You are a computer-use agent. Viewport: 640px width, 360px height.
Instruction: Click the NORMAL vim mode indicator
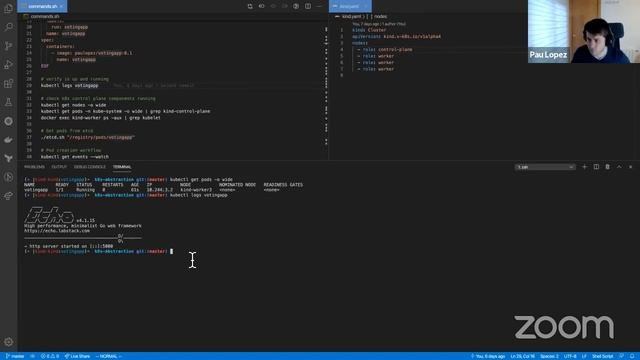(108, 356)
